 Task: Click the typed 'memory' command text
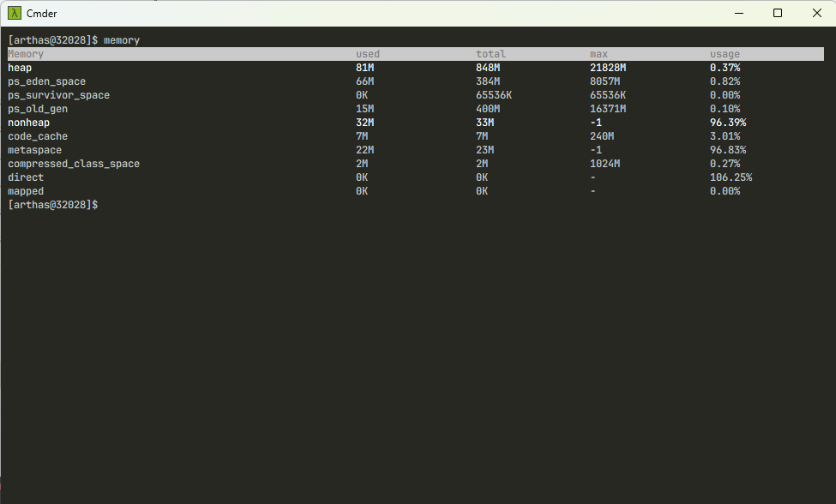[122, 40]
